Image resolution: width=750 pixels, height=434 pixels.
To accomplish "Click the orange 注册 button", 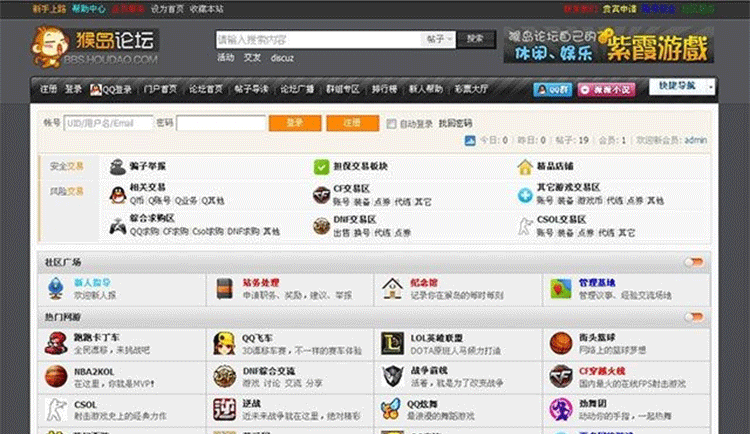I will (353, 123).
